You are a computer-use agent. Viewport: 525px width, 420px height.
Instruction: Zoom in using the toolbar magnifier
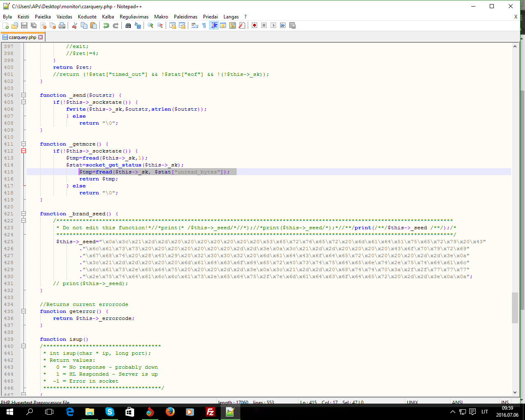pyautogui.click(x=151, y=25)
